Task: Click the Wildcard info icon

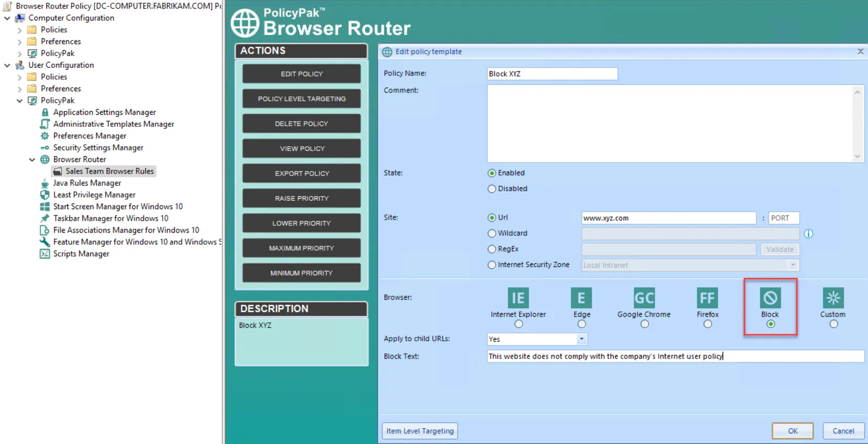Action: tap(809, 234)
